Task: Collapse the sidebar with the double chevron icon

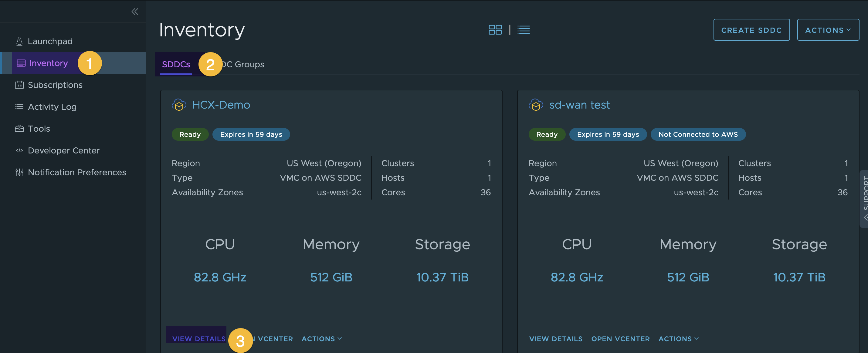Action: pos(135,12)
